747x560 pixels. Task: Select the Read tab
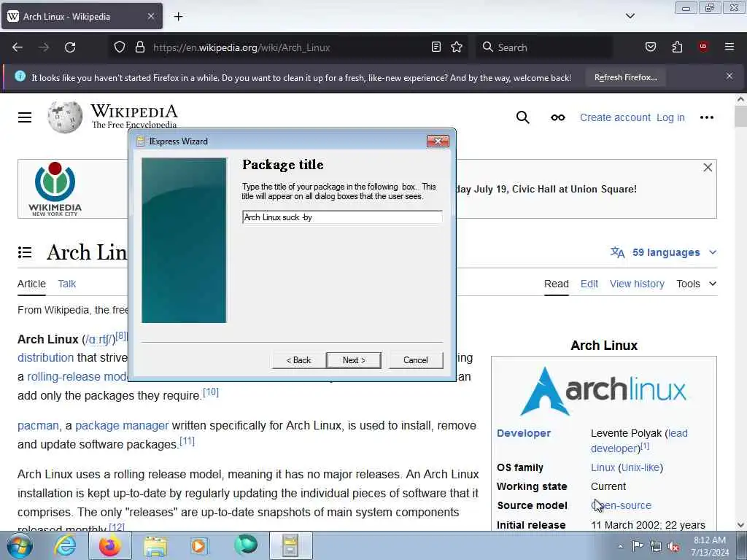click(x=557, y=284)
